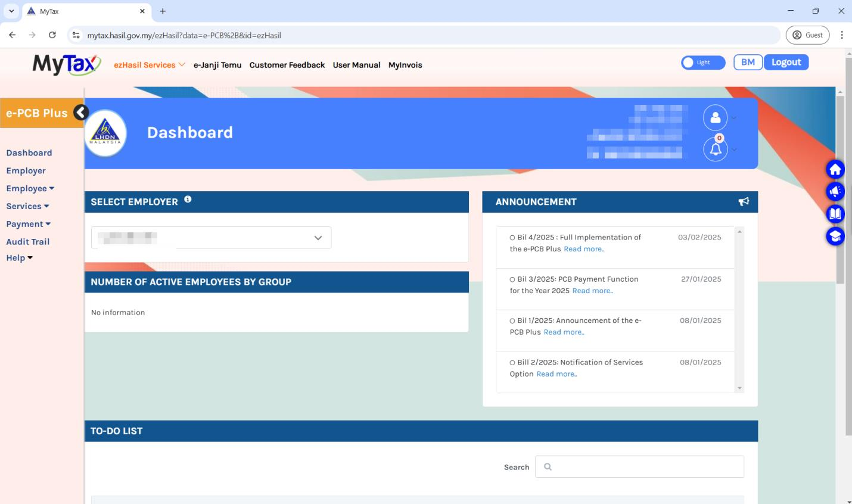Open the user guide book floating icon
This screenshot has height=504, width=852.
pos(835,213)
